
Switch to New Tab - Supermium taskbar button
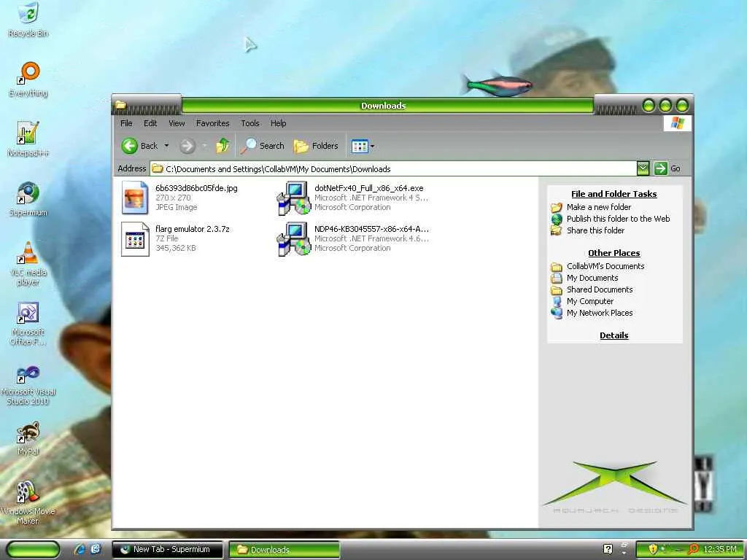pyautogui.click(x=167, y=549)
